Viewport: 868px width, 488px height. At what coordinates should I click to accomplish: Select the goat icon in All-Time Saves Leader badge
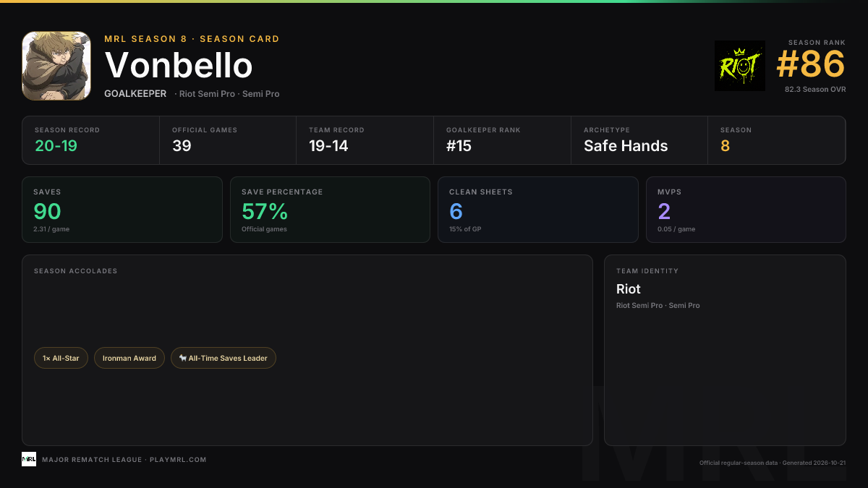click(183, 358)
